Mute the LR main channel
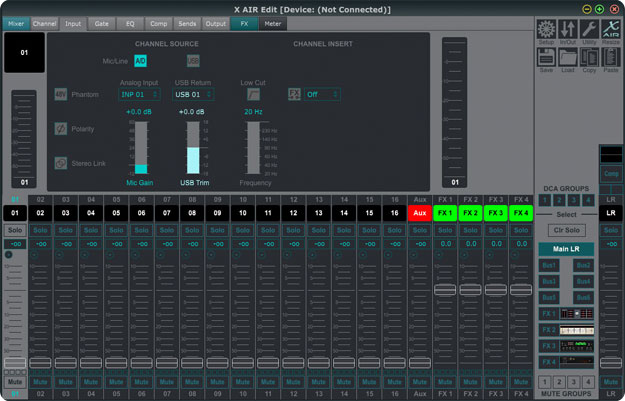625x401 pixels. (611, 382)
